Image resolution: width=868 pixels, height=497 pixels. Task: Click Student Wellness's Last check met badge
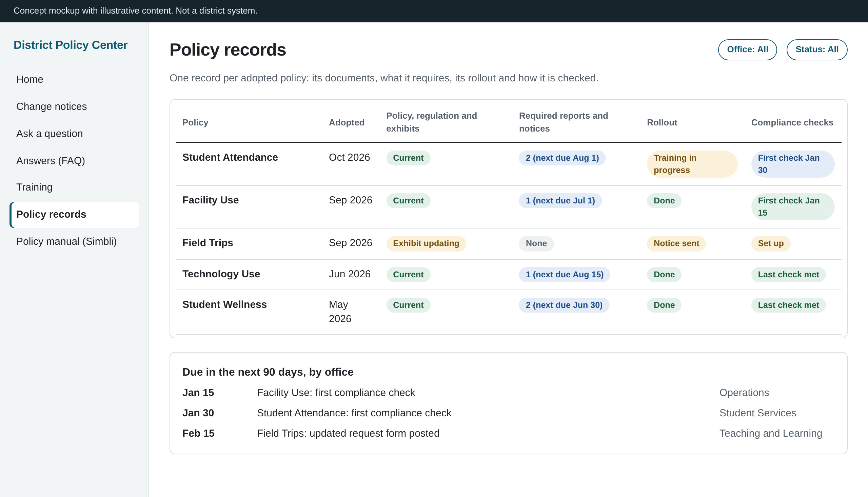pos(788,305)
